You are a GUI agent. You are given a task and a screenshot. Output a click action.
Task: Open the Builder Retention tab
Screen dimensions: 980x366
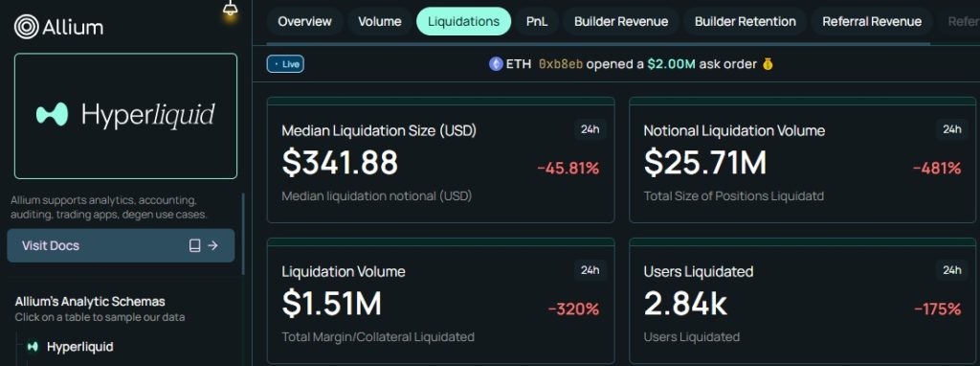tap(745, 21)
